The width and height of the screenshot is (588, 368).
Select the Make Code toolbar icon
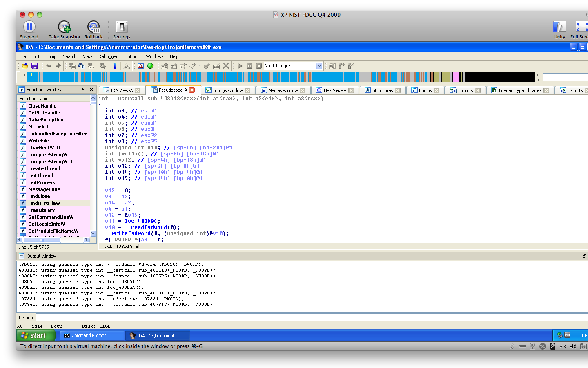(x=164, y=65)
